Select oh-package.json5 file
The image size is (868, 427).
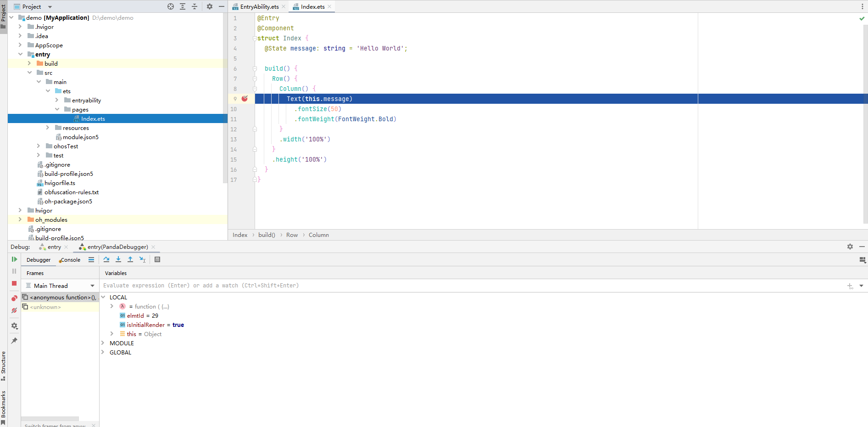point(68,201)
